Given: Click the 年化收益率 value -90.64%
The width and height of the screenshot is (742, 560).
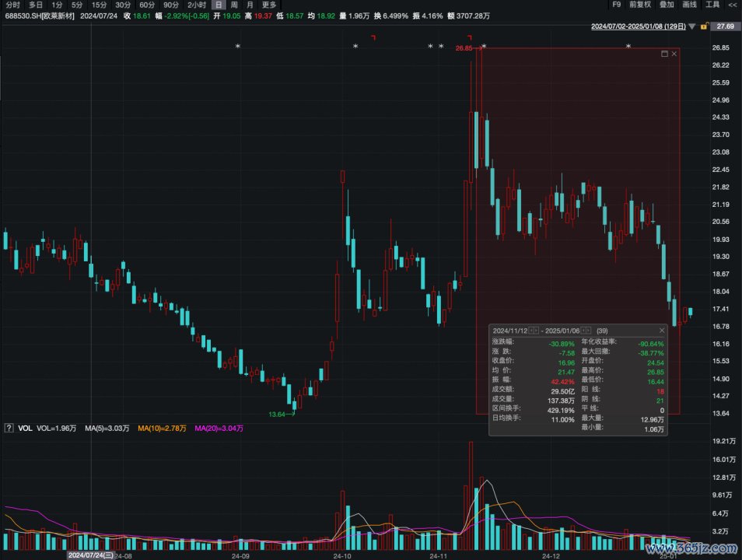Looking at the screenshot, I should pyautogui.click(x=651, y=344).
